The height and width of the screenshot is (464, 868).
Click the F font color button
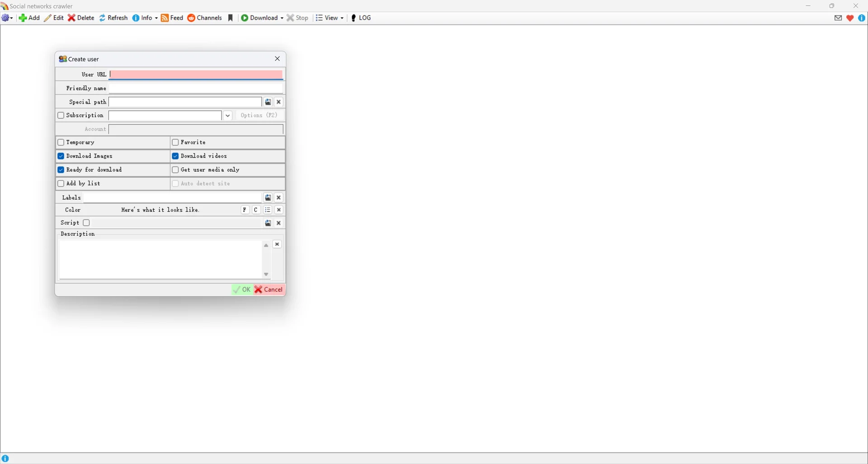pos(245,210)
